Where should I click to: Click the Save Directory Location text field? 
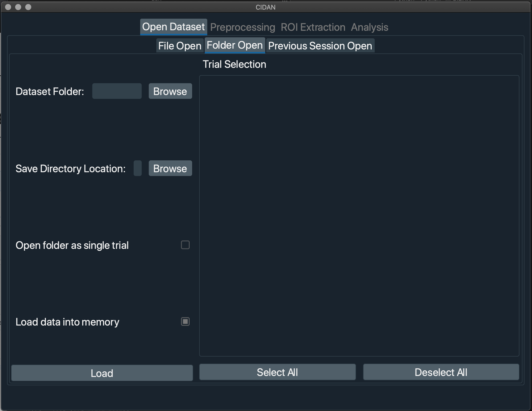137,168
